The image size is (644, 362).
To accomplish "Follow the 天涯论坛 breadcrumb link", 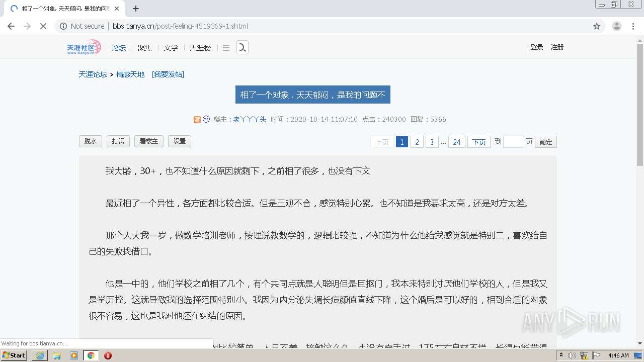I will click(93, 74).
